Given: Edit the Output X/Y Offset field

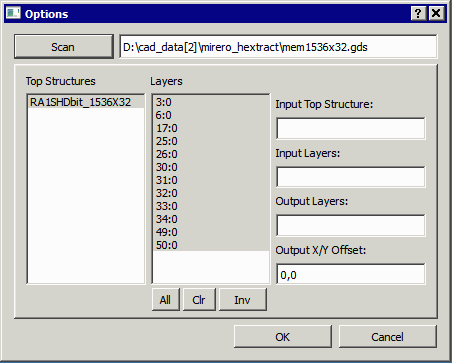Looking at the screenshot, I should tap(351, 274).
